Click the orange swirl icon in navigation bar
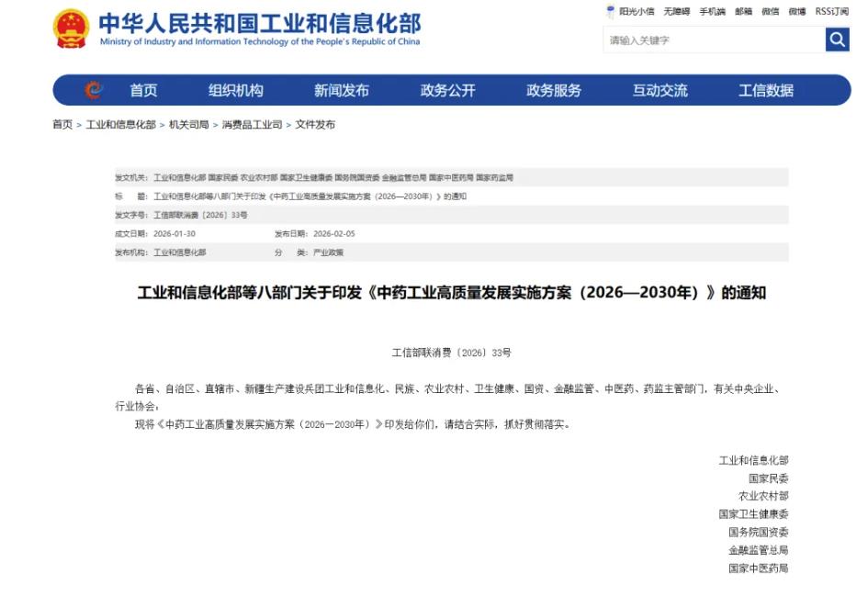 94,90
